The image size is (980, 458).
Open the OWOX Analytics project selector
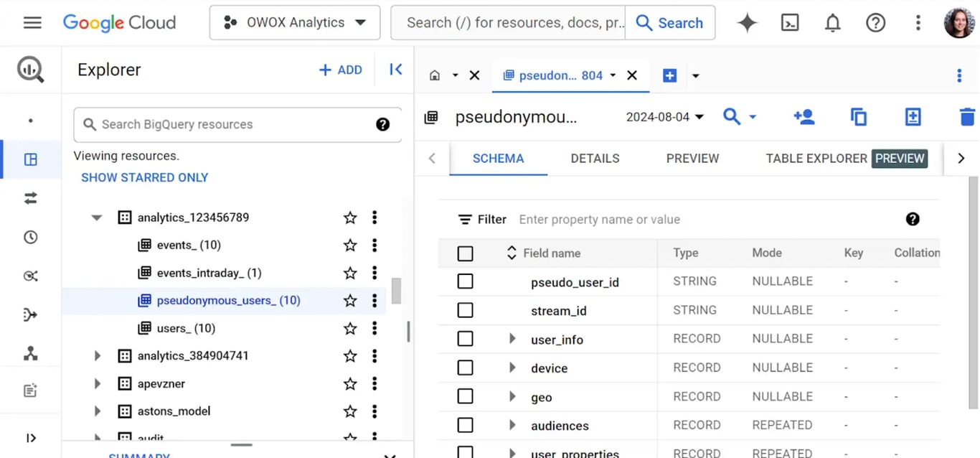point(295,23)
